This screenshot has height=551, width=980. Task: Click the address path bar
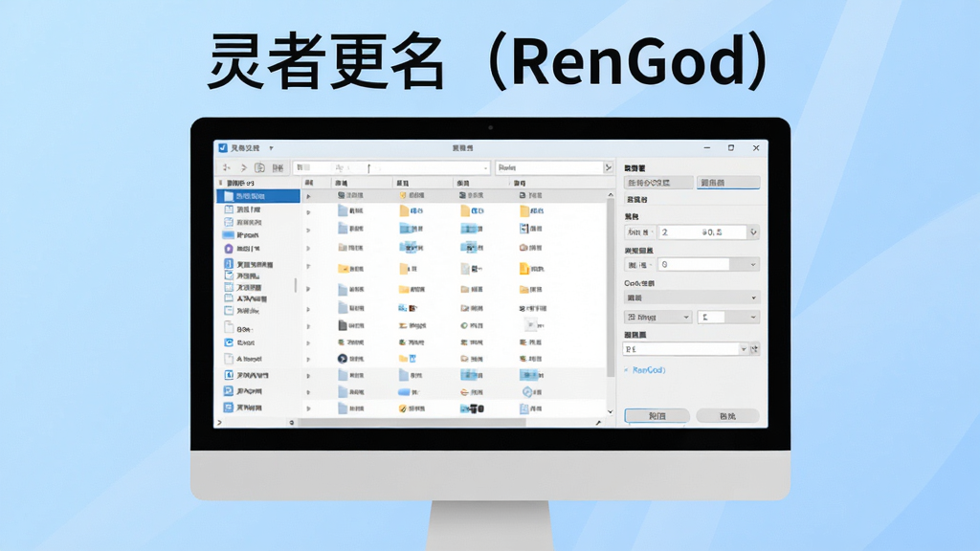click(391, 167)
